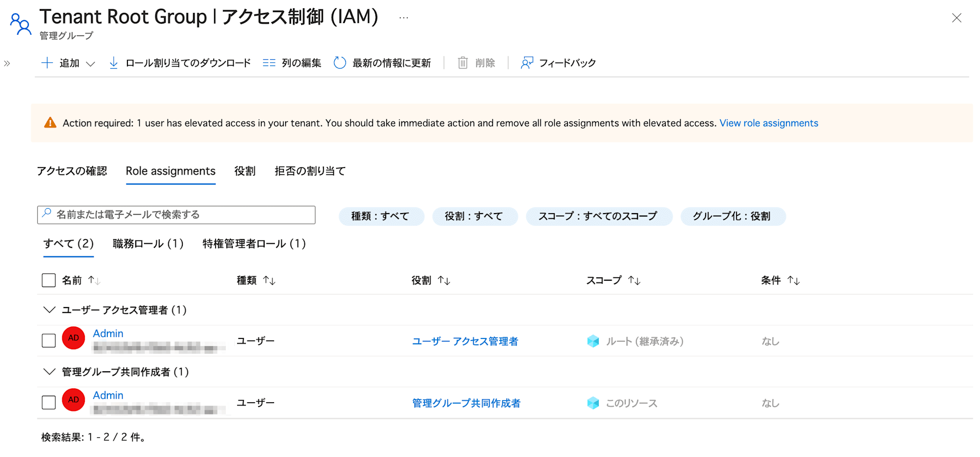The image size is (980, 457).
Task: Collapse 管理グループ共同作成者 (1) group
Action: point(49,371)
